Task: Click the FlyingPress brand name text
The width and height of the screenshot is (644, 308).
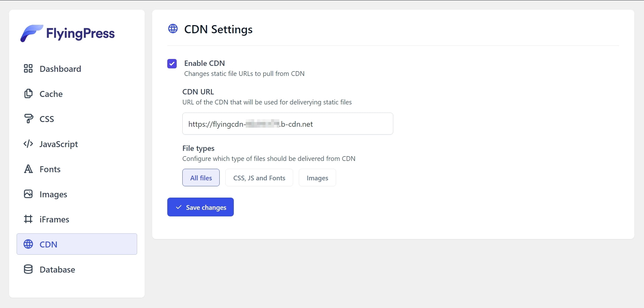Action: (80, 34)
